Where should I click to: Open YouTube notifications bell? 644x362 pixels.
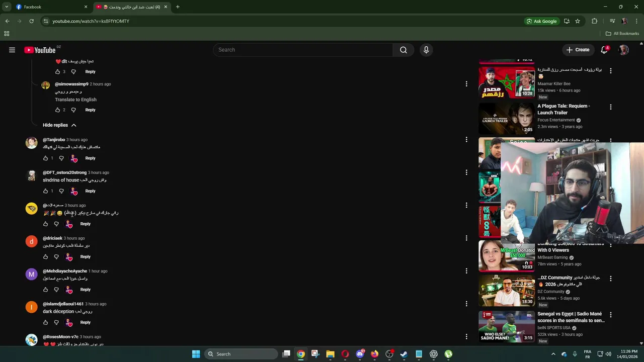click(x=604, y=50)
